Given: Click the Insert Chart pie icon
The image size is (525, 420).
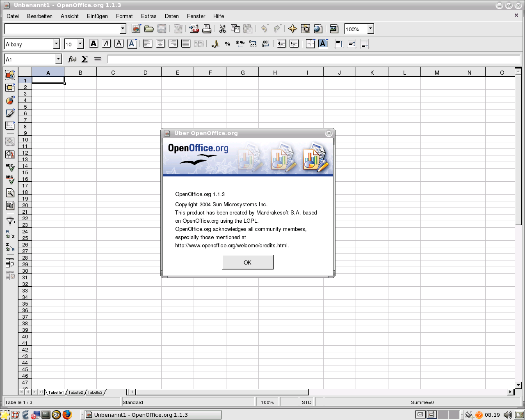Looking at the screenshot, I should [10, 100].
